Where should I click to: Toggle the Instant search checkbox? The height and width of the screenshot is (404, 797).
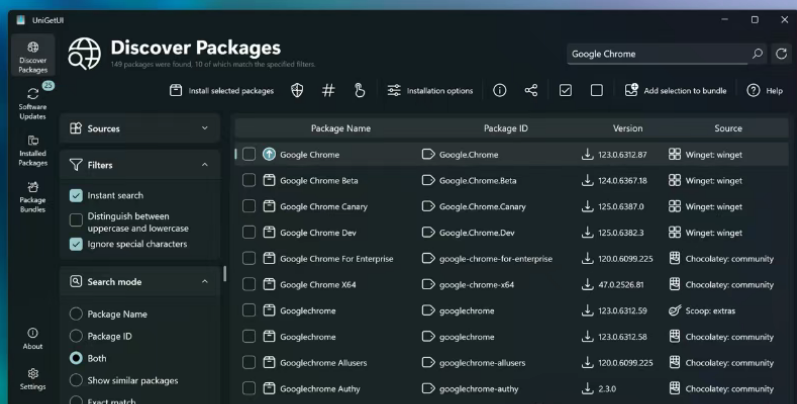pyautogui.click(x=76, y=195)
